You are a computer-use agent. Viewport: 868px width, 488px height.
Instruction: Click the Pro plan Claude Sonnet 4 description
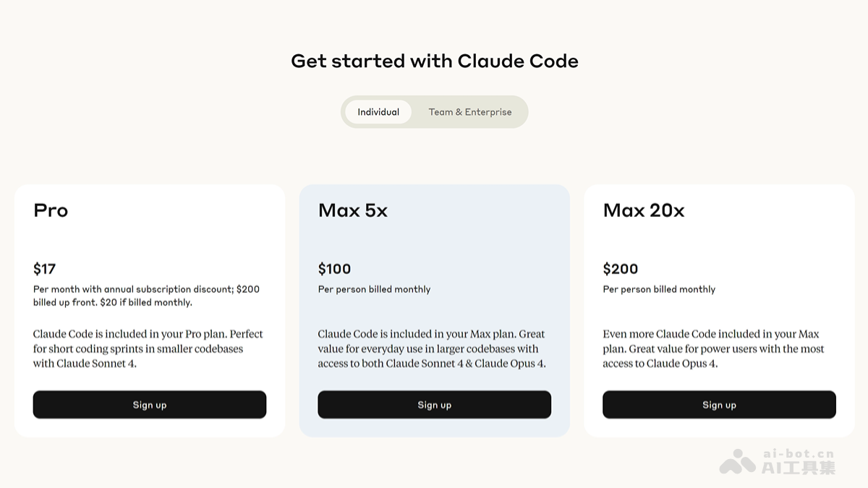pos(148,348)
